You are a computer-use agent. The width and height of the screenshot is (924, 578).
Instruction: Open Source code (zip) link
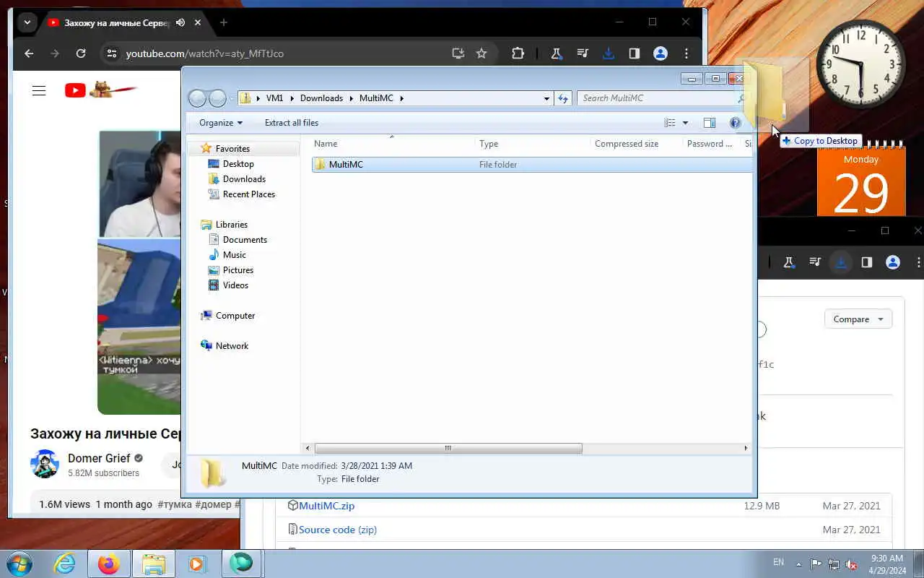click(338, 530)
